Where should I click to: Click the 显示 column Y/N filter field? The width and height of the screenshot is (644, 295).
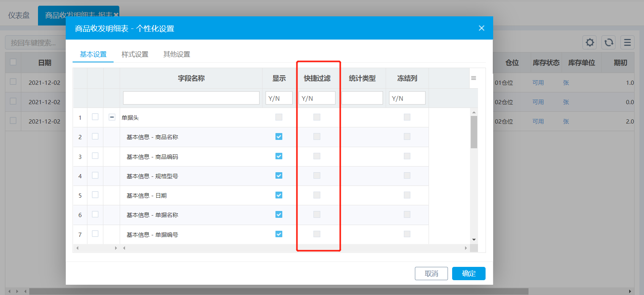(279, 98)
